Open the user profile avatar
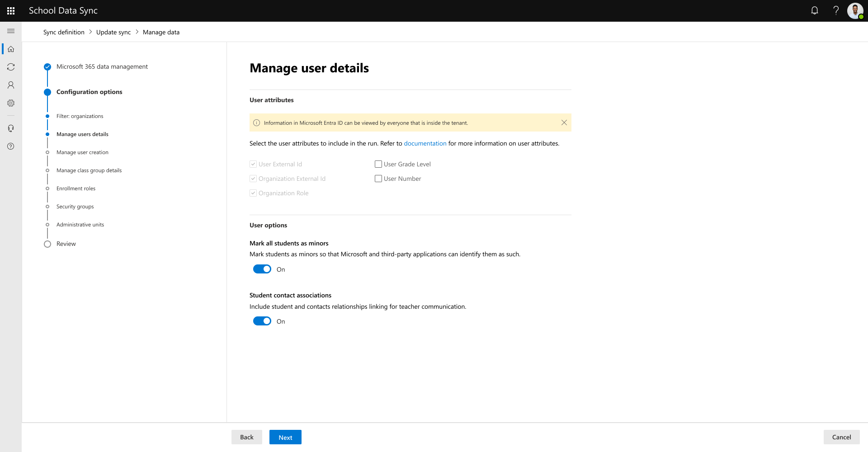 (855, 10)
